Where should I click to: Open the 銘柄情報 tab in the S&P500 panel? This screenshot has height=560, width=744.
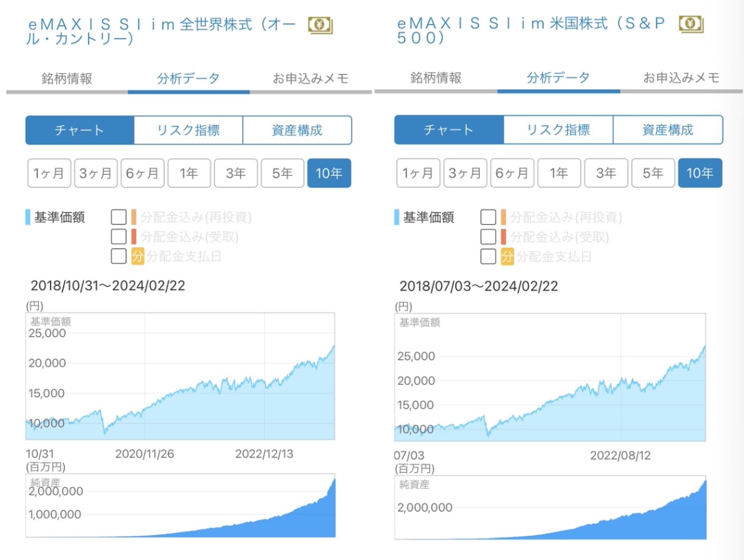click(436, 78)
